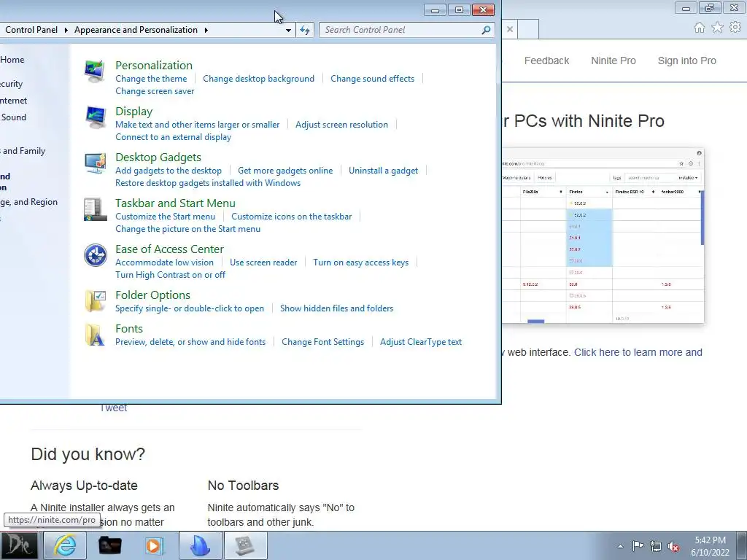Click the Ninite Pro screenshot thumbnail
The height and width of the screenshot is (560, 747).
[x=603, y=236]
